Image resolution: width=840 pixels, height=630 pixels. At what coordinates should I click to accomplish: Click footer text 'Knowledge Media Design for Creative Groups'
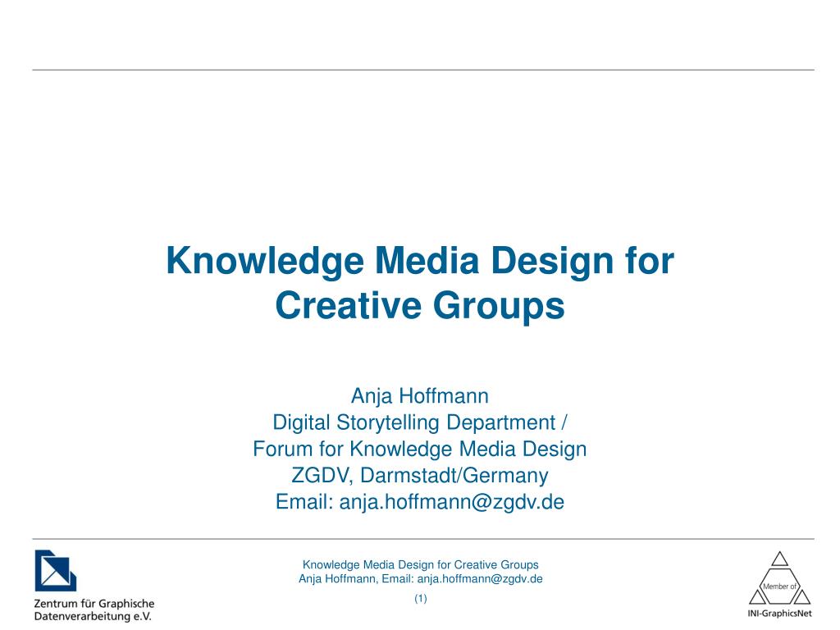[421, 564]
